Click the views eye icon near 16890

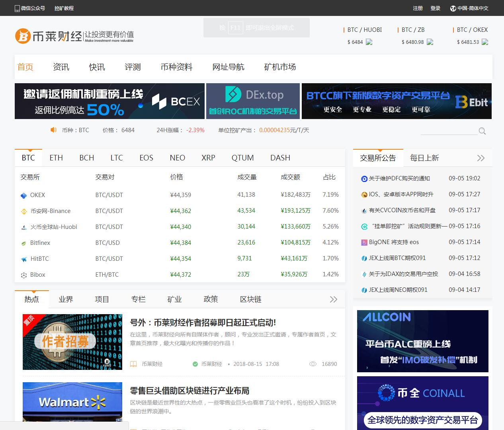pyautogui.click(x=313, y=364)
